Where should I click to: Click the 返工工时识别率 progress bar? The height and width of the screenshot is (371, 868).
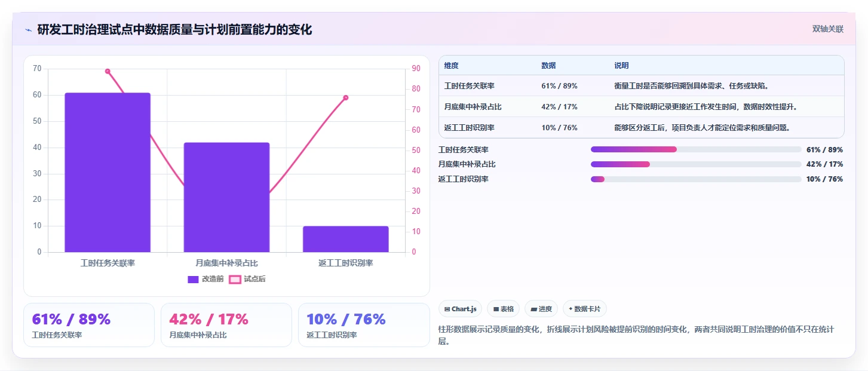click(696, 179)
